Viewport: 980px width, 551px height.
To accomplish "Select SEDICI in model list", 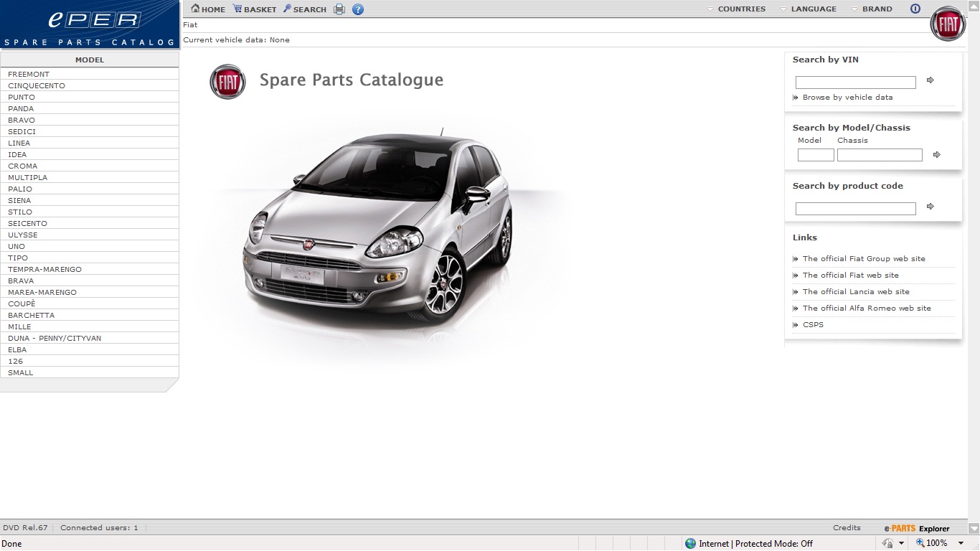I will [90, 131].
